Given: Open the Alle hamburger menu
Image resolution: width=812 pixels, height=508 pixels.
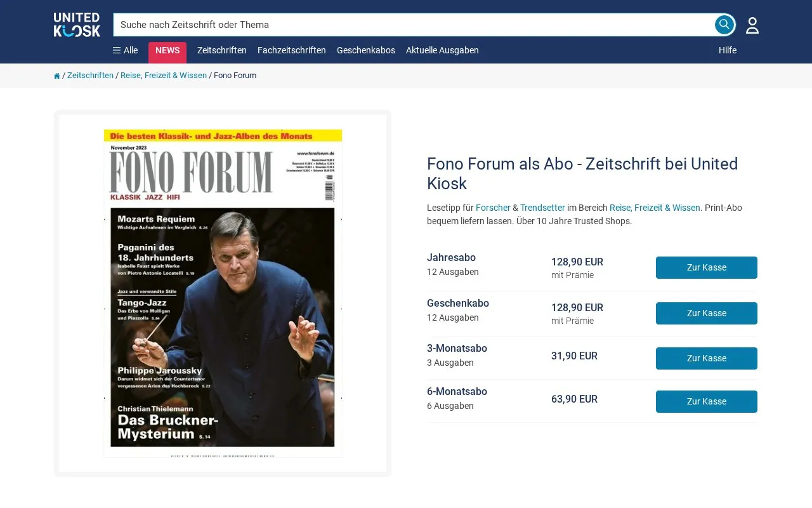Looking at the screenshot, I should point(125,50).
